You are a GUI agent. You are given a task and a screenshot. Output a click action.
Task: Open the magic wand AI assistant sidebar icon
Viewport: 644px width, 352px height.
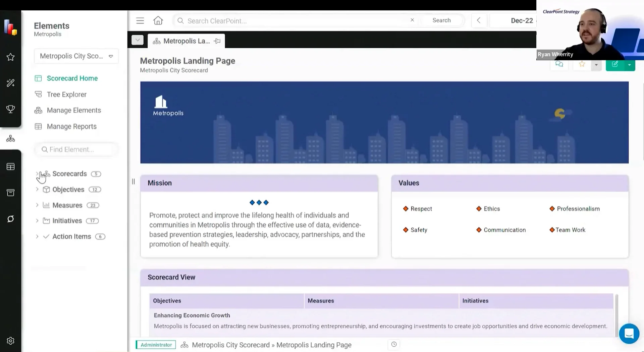10,83
